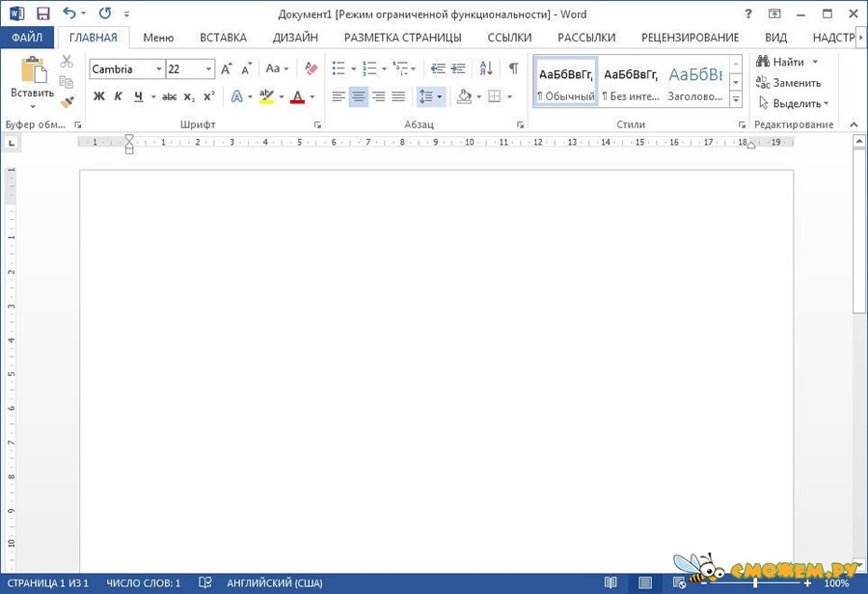
Task: Save the document with the floppy disk icon
Action: click(x=42, y=13)
